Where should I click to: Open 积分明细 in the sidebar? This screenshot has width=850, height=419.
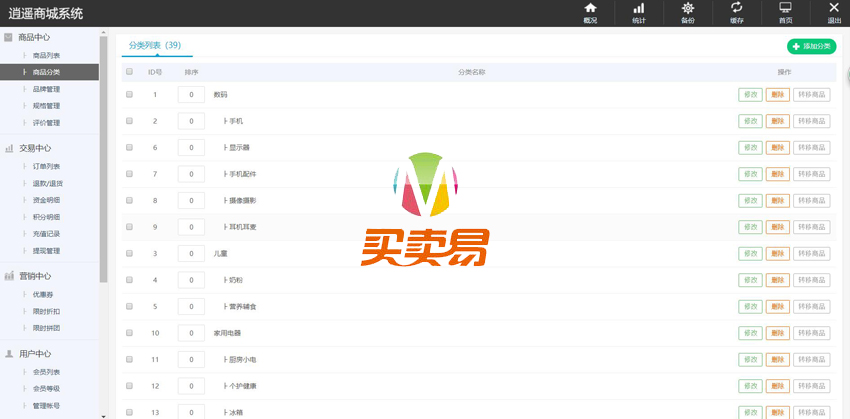pos(46,217)
